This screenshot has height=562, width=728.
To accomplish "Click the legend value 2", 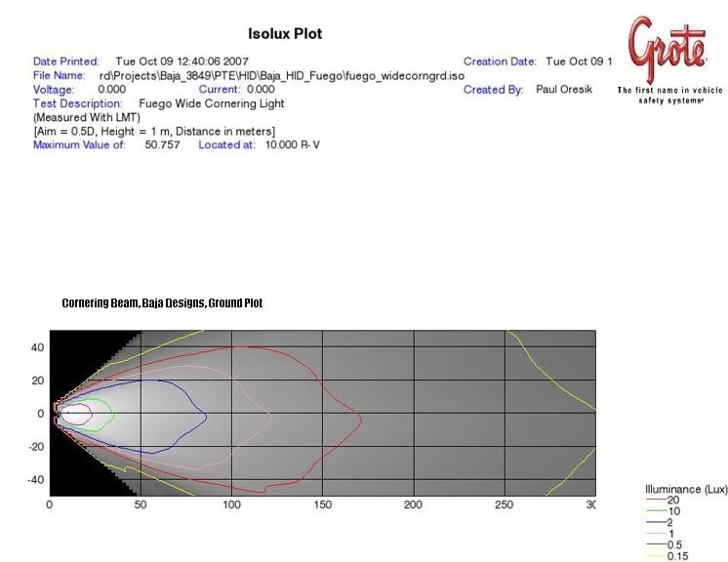I will click(x=670, y=523).
